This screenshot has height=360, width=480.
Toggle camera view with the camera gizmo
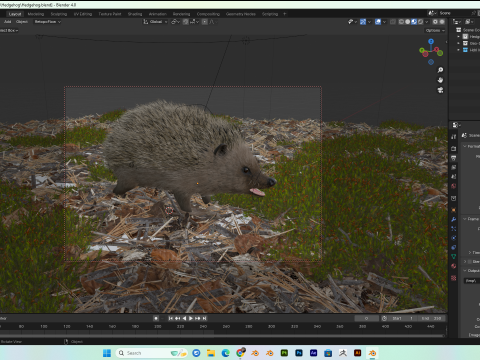click(x=440, y=90)
